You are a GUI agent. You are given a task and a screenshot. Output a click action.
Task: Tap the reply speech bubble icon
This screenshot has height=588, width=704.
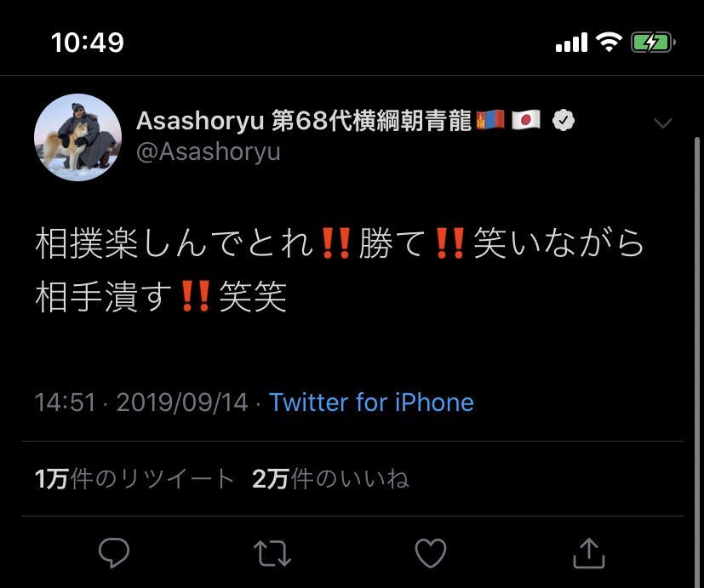click(x=114, y=552)
